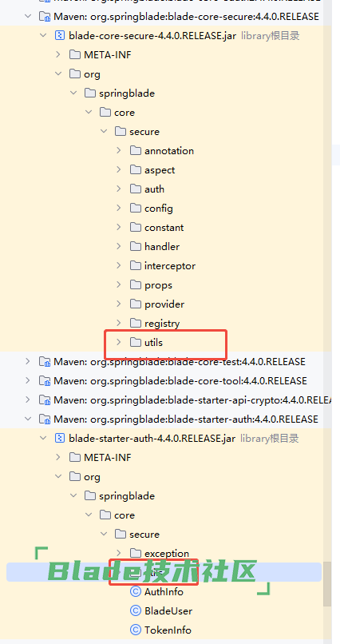The width and height of the screenshot is (340, 644).
Task: Click the Maven library icon for blade-core-tool
Action: pos(44,381)
